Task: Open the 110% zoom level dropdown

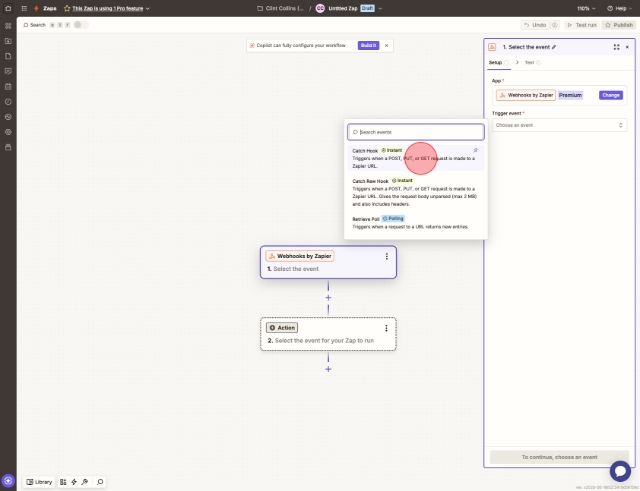Action: click(586, 8)
